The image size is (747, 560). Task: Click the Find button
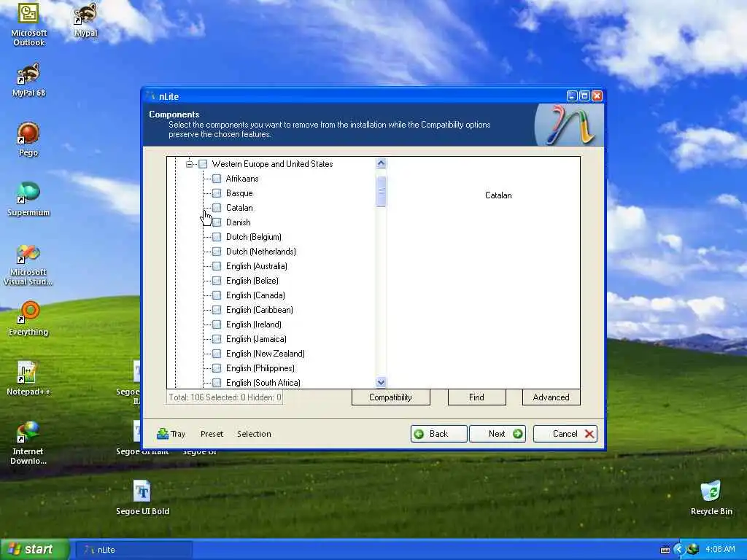click(x=476, y=397)
